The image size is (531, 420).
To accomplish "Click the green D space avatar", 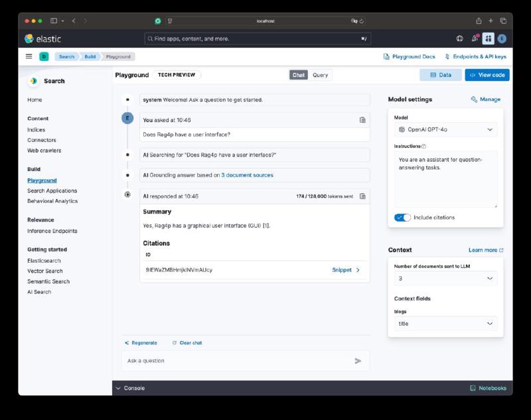I will tap(44, 56).
